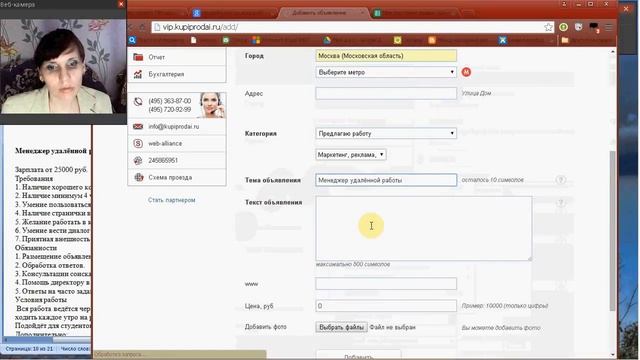Image resolution: width=640 pixels, height=360 pixels.
Task: Click the Город field with Москва
Action: tap(386, 56)
